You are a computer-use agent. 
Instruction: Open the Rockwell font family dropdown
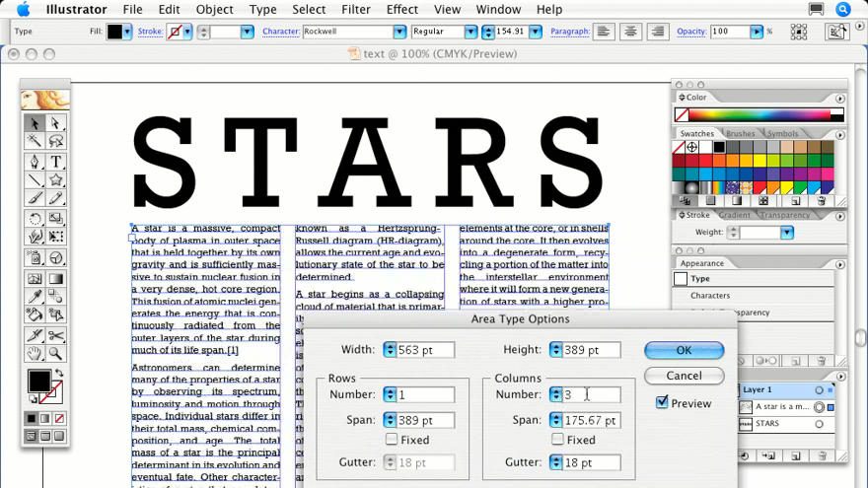pos(399,32)
